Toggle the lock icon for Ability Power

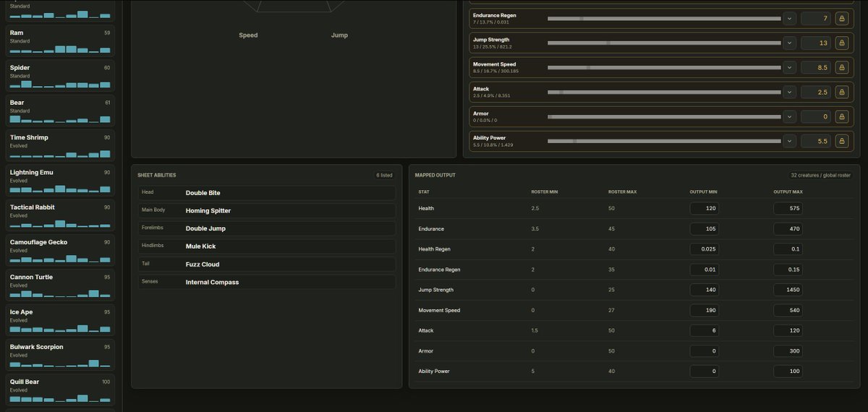click(841, 141)
